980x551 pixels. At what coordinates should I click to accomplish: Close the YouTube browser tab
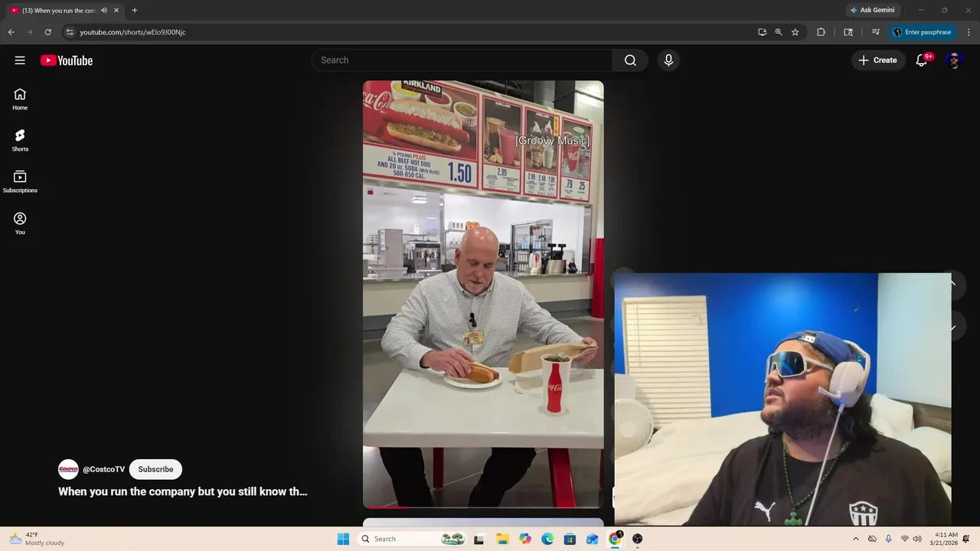[116, 11]
